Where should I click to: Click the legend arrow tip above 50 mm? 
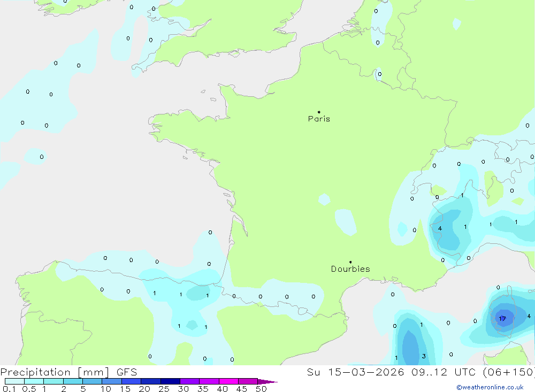click(267, 382)
